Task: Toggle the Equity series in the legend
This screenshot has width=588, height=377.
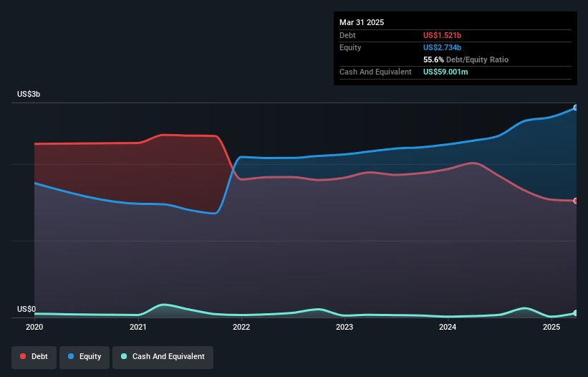Action: (x=85, y=356)
